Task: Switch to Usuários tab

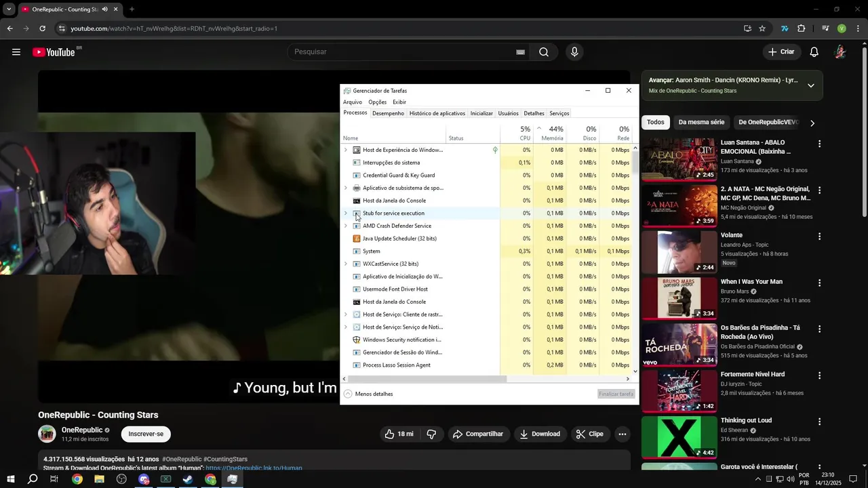Action: pyautogui.click(x=508, y=113)
